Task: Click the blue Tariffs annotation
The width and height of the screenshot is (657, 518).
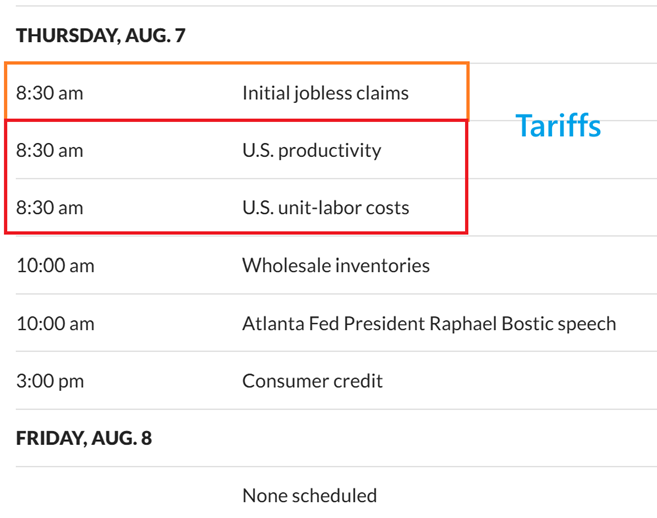Action: pyautogui.click(x=557, y=126)
